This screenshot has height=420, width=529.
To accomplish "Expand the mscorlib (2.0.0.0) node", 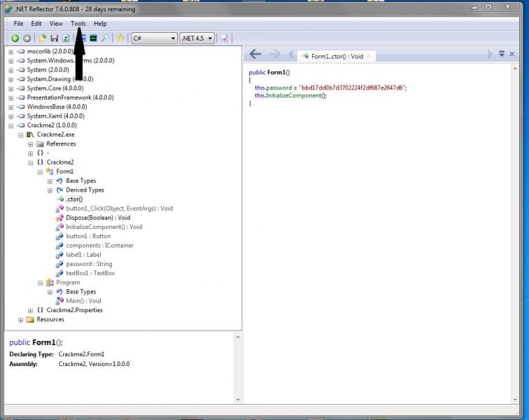I will (10, 52).
